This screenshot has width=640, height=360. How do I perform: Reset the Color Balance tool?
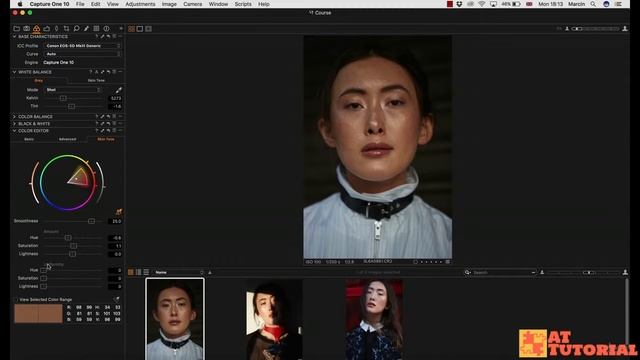(x=109, y=116)
